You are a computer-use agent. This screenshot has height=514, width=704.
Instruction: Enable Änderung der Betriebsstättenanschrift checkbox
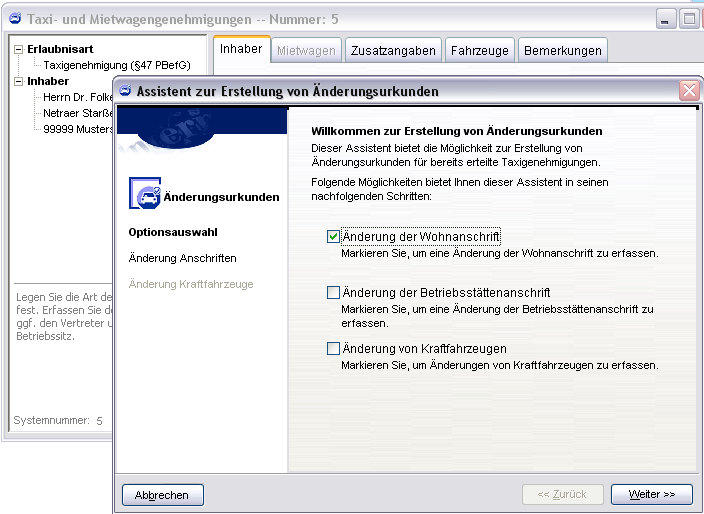pos(334,293)
